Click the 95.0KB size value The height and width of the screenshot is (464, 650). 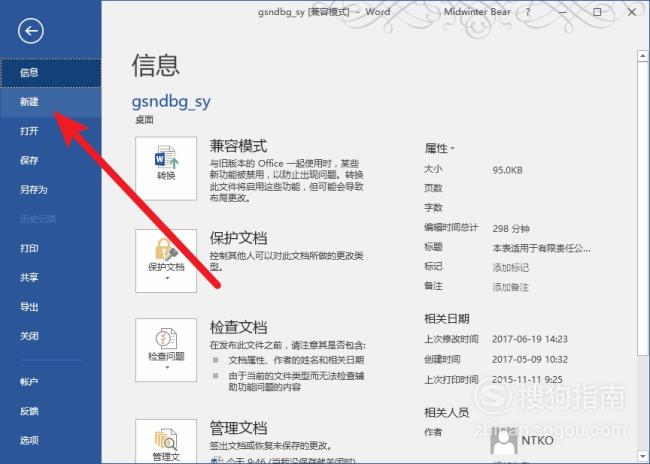click(x=507, y=170)
